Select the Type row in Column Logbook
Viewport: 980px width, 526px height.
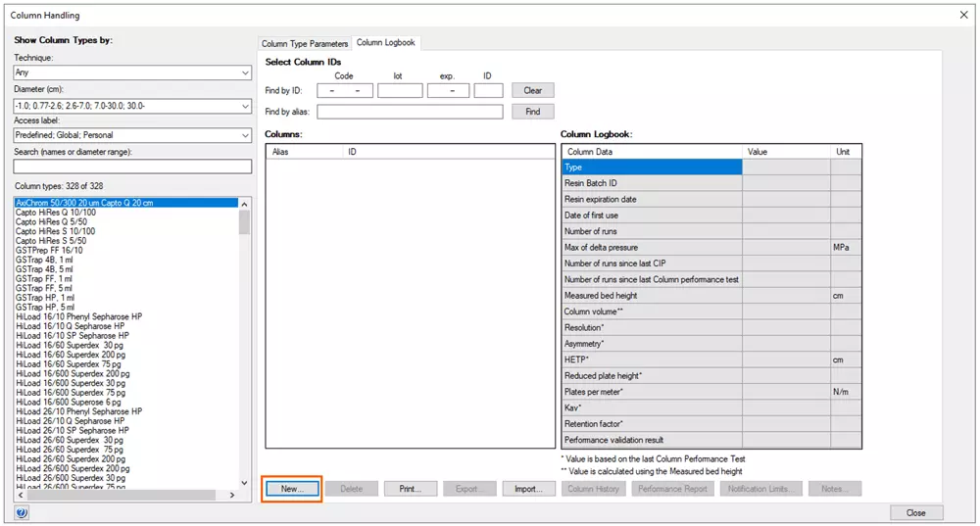(651, 167)
